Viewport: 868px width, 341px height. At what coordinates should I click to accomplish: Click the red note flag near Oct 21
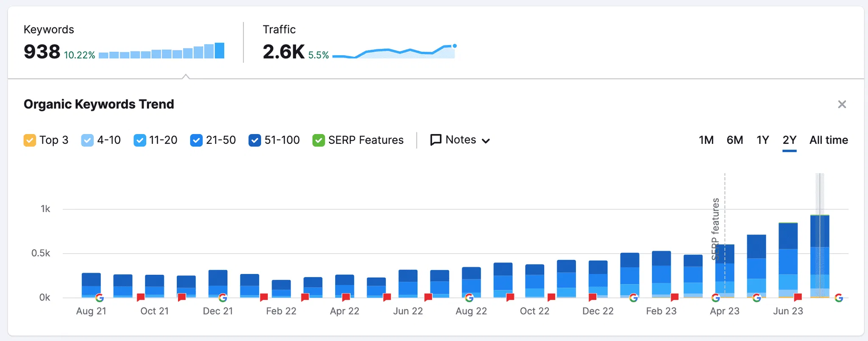pyautogui.click(x=141, y=297)
